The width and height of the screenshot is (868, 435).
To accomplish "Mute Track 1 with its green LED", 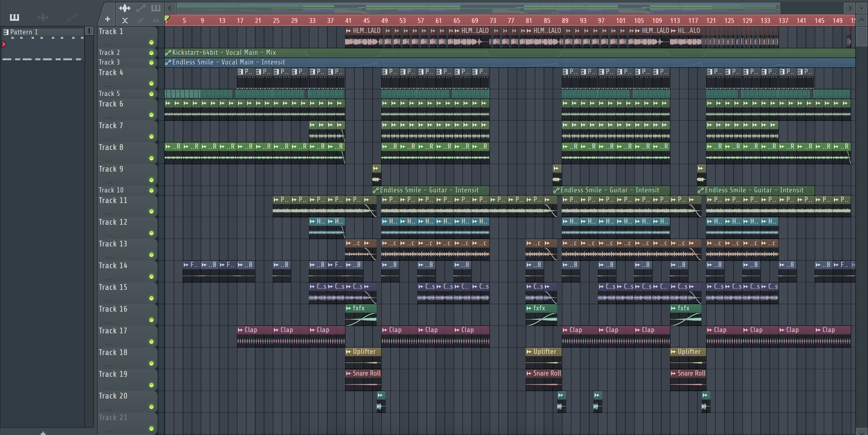I will pos(151,42).
